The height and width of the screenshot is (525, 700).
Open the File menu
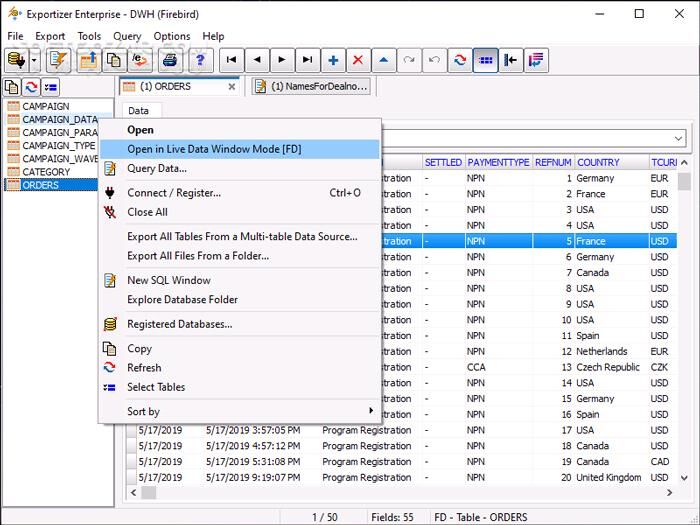point(15,36)
